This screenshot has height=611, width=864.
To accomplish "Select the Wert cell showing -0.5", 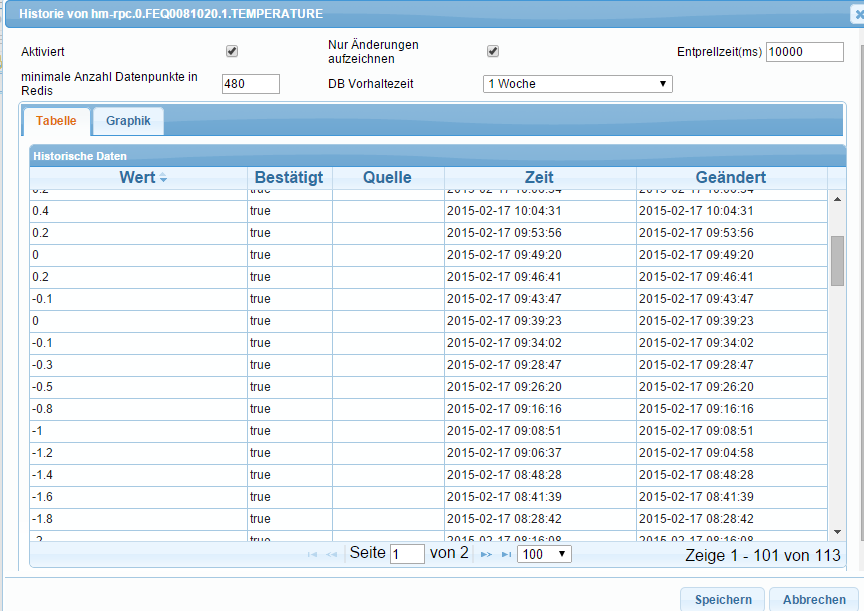I will coord(138,387).
